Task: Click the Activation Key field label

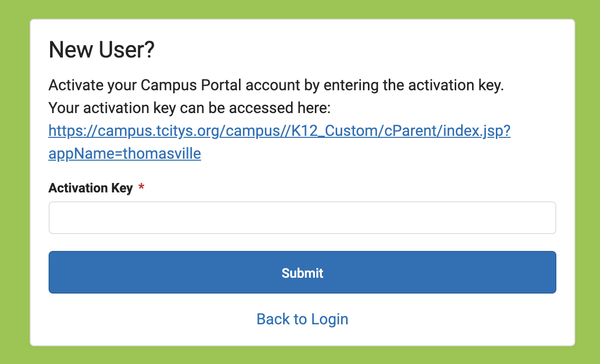Action: [91, 188]
